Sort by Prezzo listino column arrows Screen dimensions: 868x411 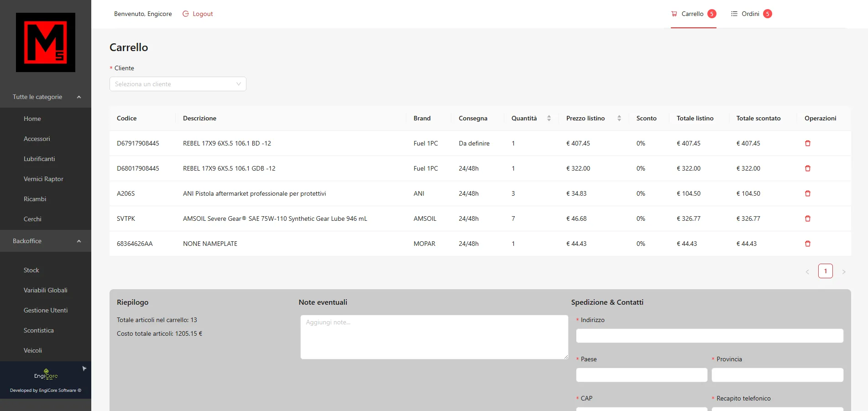tap(619, 118)
